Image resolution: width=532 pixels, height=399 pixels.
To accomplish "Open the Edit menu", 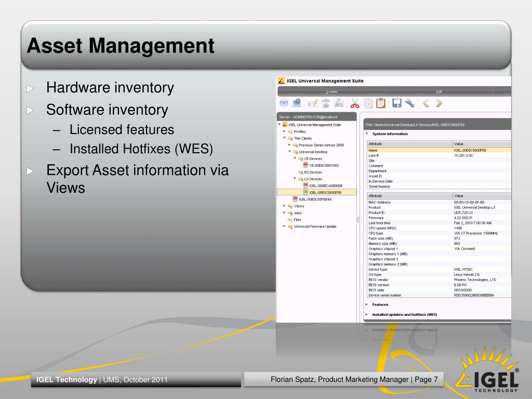I will pos(438,91).
